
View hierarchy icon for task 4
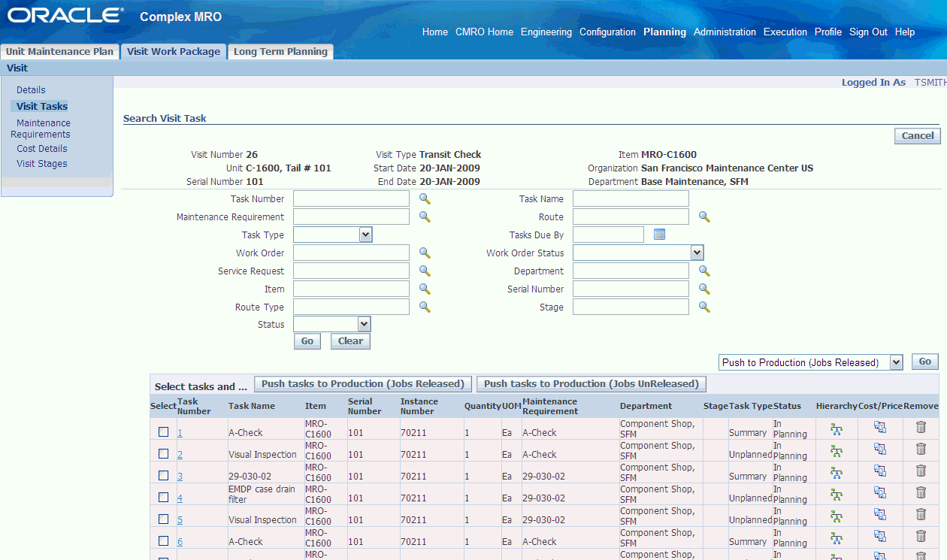coord(837,495)
